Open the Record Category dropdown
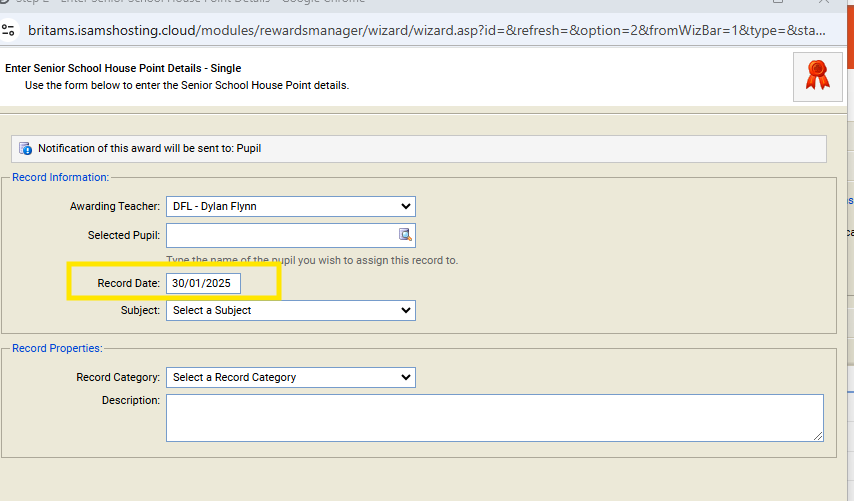The image size is (854, 501). tap(290, 377)
